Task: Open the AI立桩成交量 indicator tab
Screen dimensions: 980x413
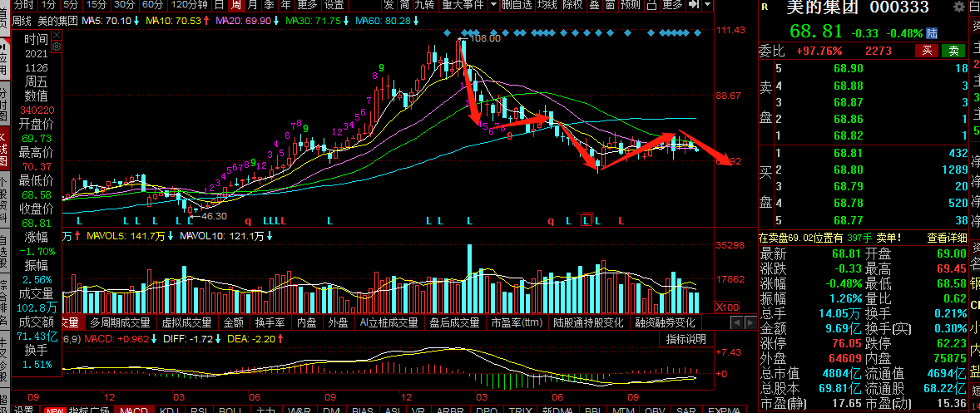Action: coord(389,322)
